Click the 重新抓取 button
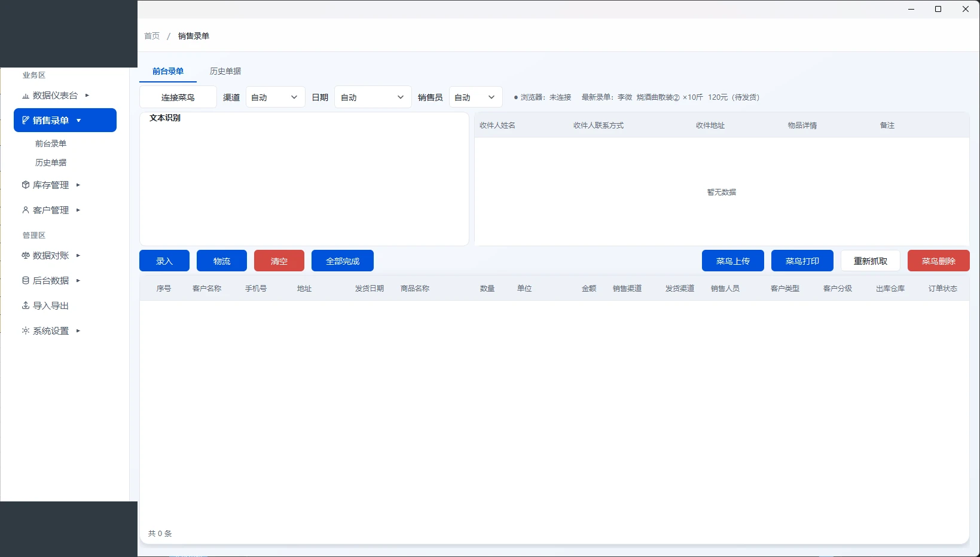Viewport: 980px width, 557px height. click(871, 261)
